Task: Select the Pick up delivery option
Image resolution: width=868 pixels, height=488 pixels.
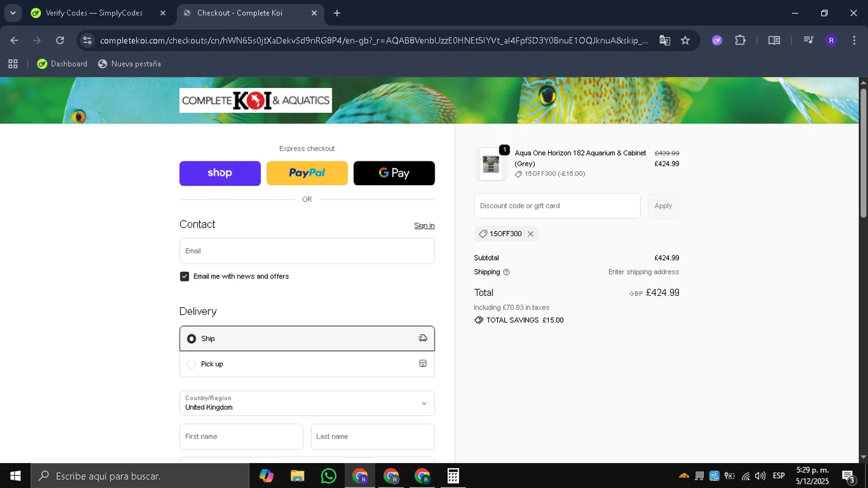Action: pyautogui.click(x=307, y=364)
